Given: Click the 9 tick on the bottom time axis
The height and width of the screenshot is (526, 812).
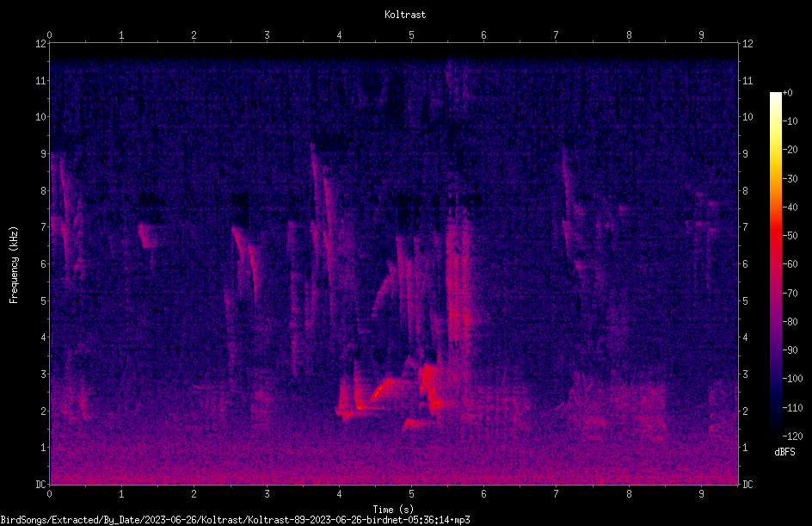Looking at the screenshot, I should (701, 494).
